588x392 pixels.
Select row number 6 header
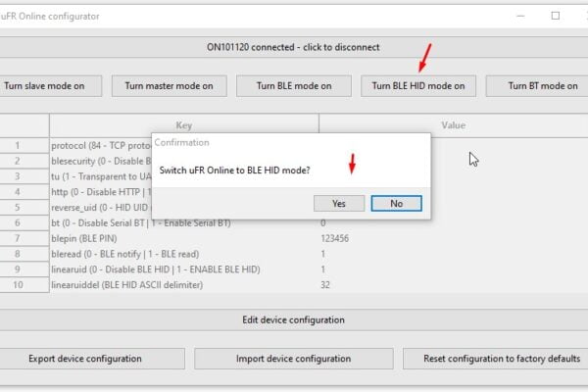click(x=24, y=222)
